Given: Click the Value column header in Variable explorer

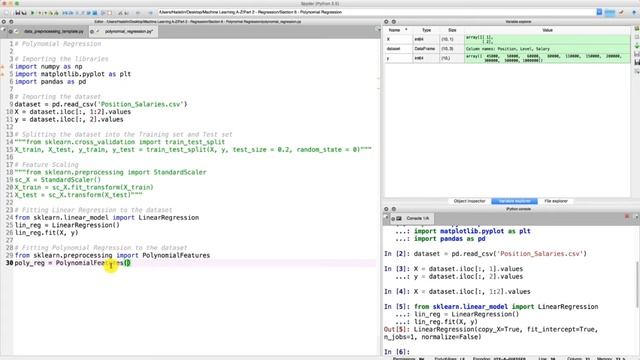Looking at the screenshot, I should tap(547, 30).
